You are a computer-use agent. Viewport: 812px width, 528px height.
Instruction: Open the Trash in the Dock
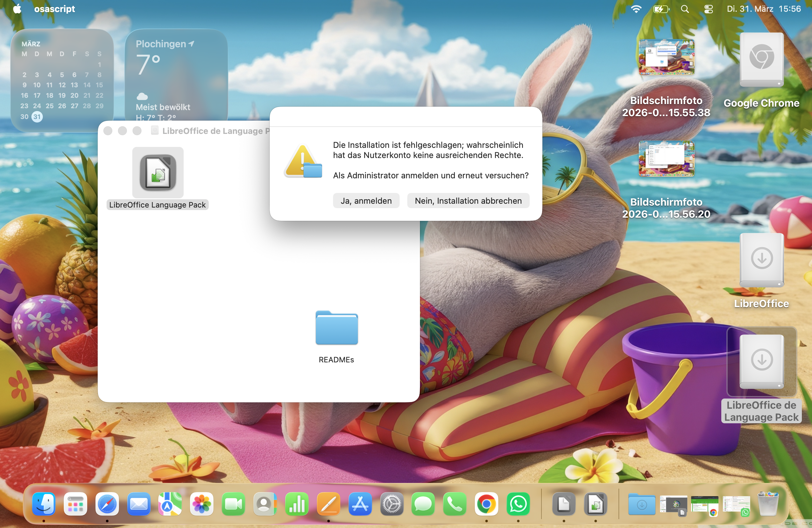(x=768, y=504)
